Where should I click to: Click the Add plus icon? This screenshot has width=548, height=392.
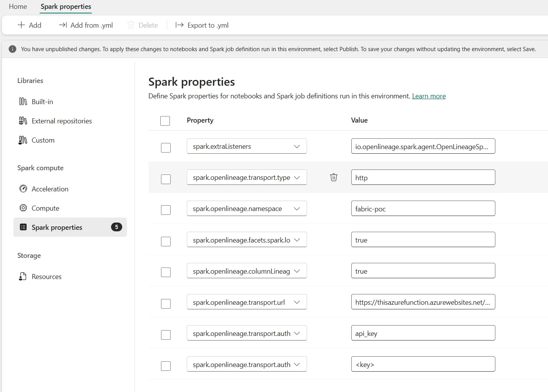(21, 25)
